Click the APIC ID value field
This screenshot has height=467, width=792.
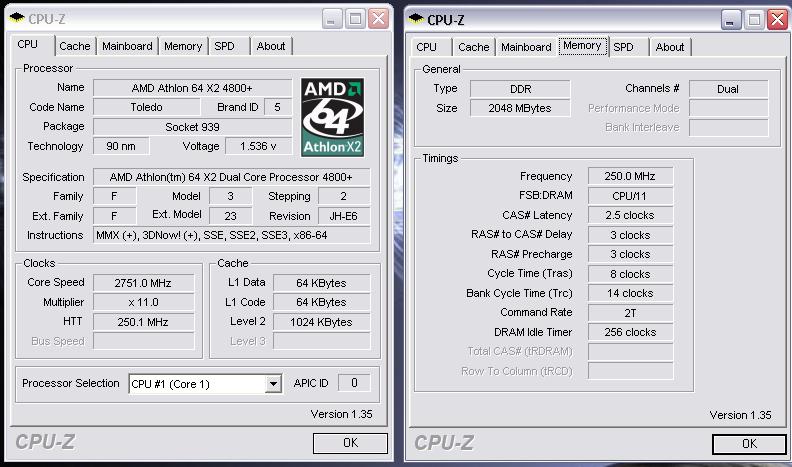coord(354,383)
